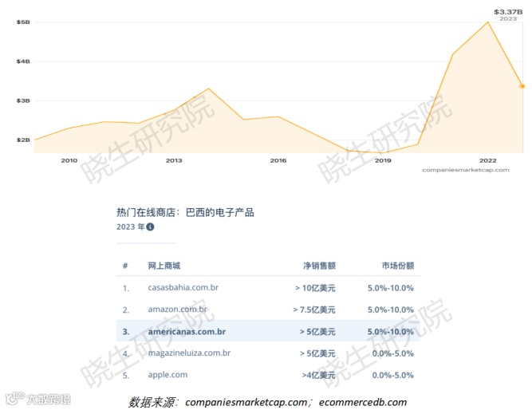Click the >4亿美元 net sales cell
This screenshot has height=410, width=532.
coord(318,375)
